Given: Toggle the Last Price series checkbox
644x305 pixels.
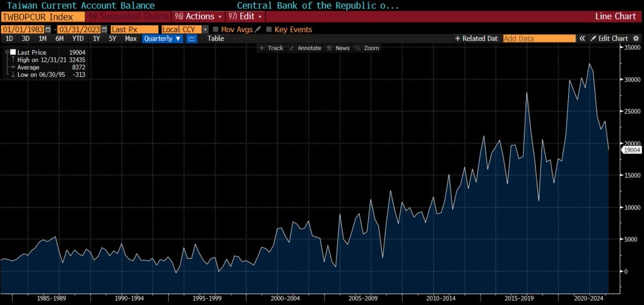Looking at the screenshot, I should pyautogui.click(x=6, y=52).
